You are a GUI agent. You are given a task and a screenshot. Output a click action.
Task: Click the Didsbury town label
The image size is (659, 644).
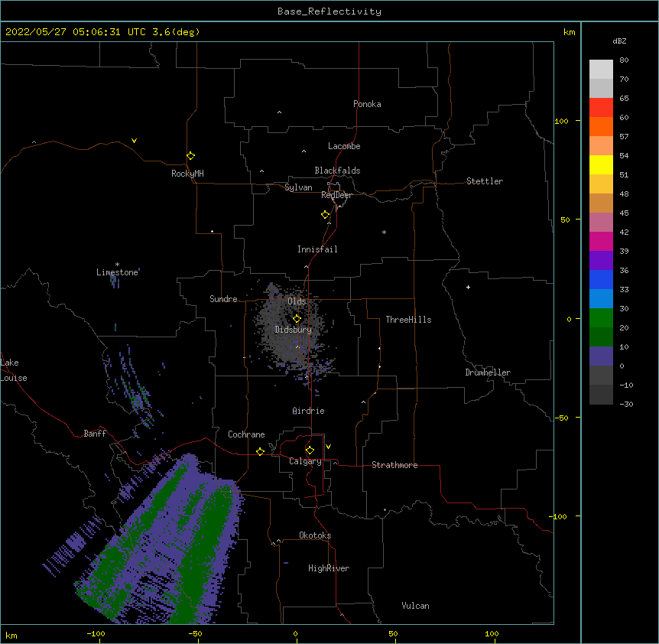coord(294,330)
